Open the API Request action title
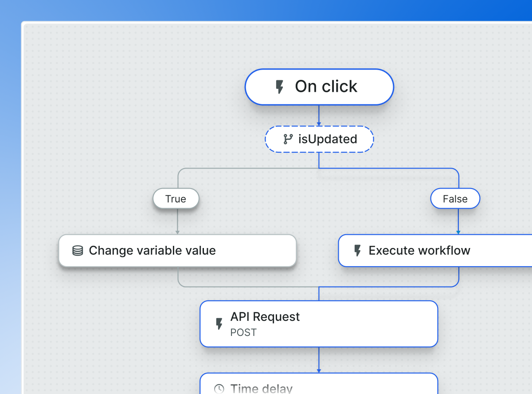The height and width of the screenshot is (394, 532). 265,317
